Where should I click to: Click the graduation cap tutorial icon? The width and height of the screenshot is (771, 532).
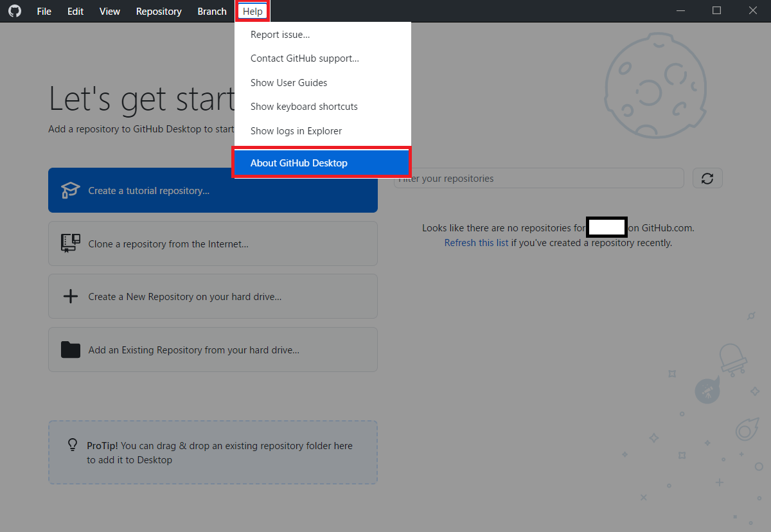(70, 190)
